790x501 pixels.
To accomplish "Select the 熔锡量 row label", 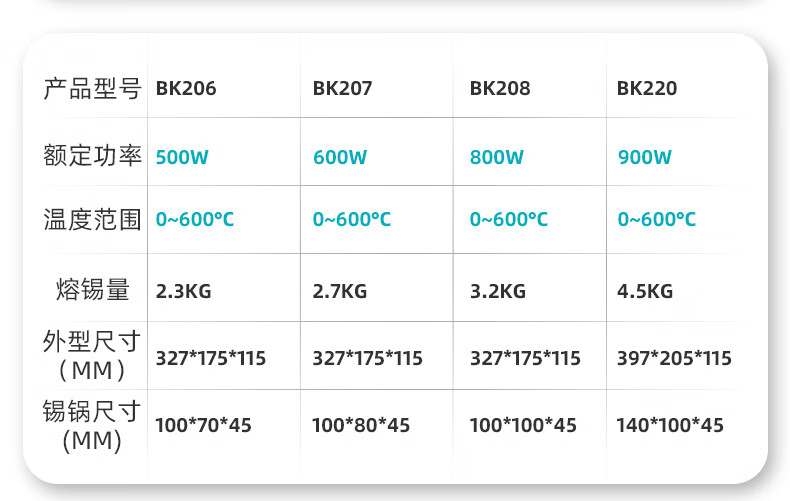I will click(92, 290).
